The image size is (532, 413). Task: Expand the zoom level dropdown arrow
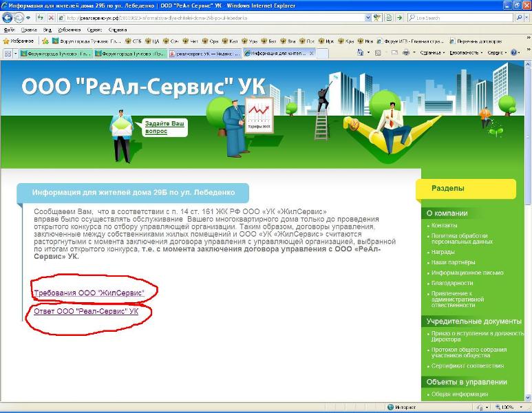pyautogui.click(x=521, y=407)
